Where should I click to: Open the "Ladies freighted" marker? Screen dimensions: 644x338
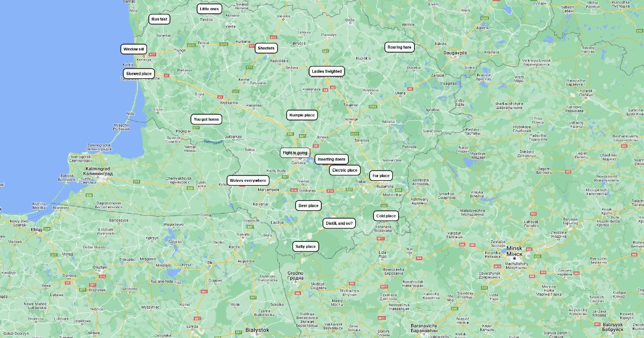point(327,71)
